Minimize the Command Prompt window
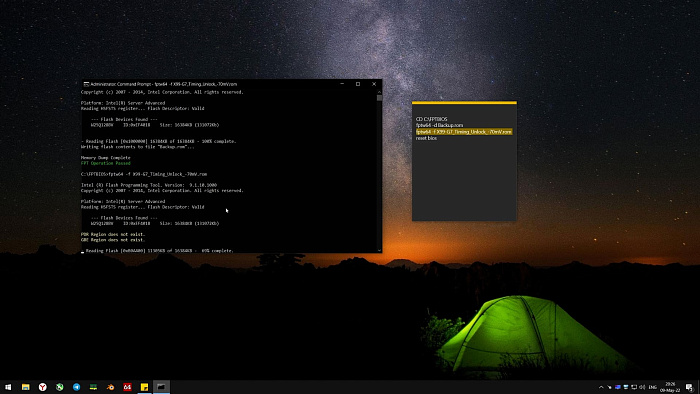The height and width of the screenshot is (394, 700). [342, 84]
